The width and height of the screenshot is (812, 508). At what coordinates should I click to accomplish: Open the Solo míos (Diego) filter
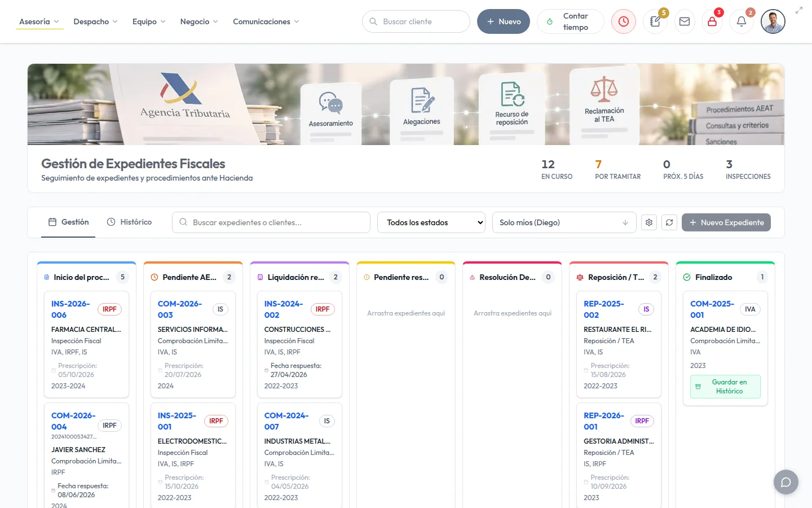point(564,222)
